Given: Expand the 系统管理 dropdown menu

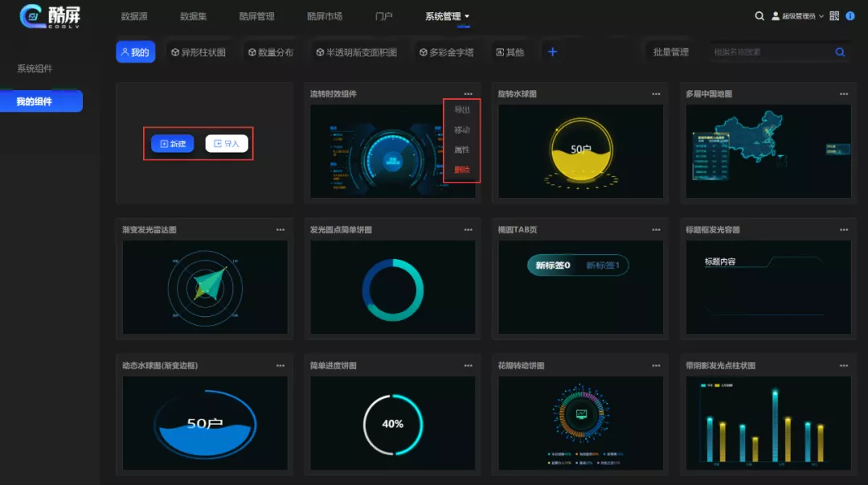Looking at the screenshot, I should [447, 16].
